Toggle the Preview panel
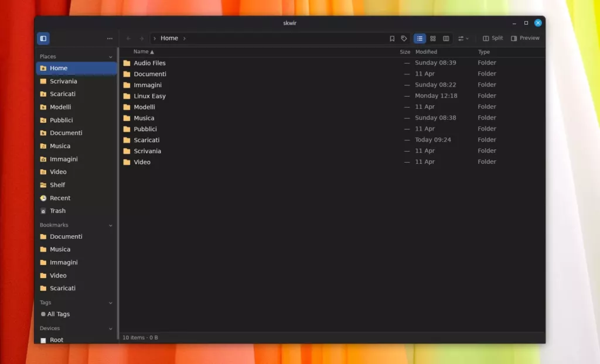 [525, 38]
